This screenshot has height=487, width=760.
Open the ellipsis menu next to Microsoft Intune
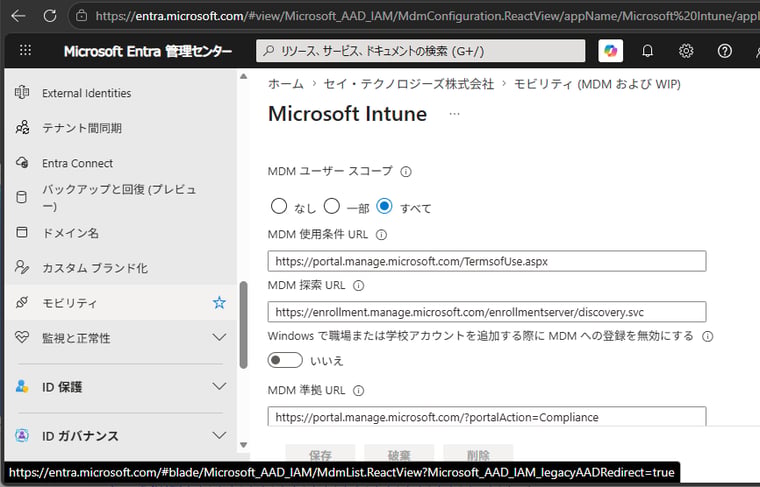coord(454,114)
